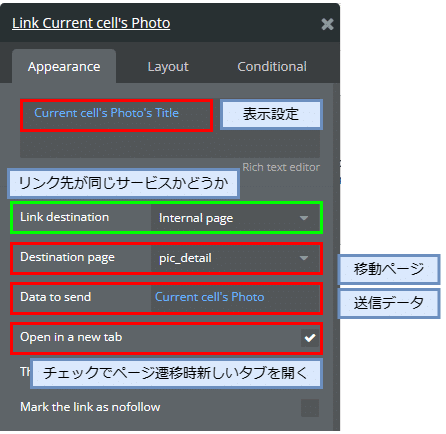Click the Link destination dropdown arrow
The height and width of the screenshot is (434, 446).
pos(303,218)
